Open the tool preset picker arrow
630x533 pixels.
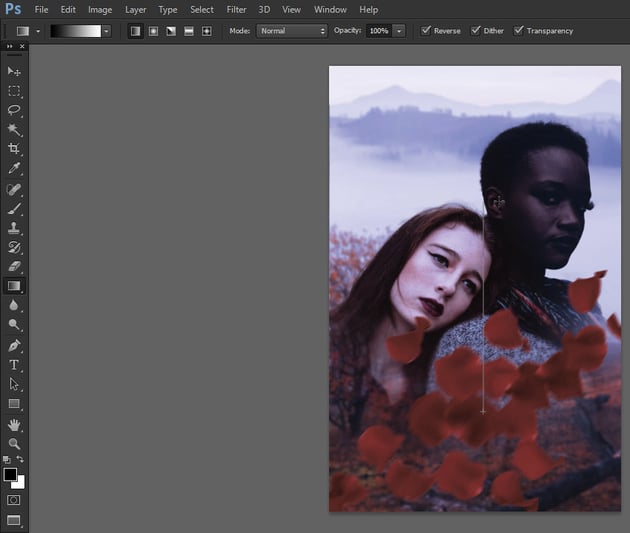pos(38,31)
